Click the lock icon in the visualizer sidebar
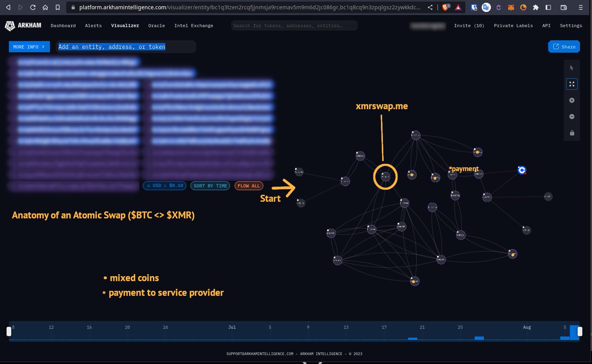This screenshot has height=364, width=592. (572, 133)
